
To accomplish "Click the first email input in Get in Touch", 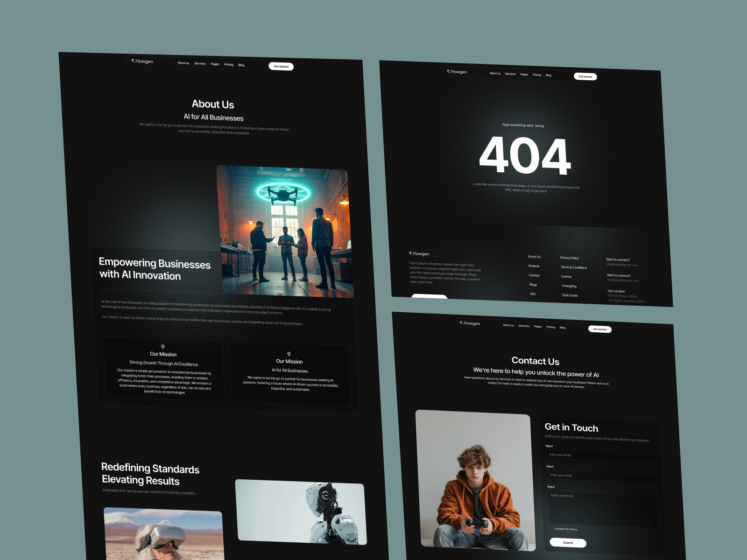I will point(602,456).
